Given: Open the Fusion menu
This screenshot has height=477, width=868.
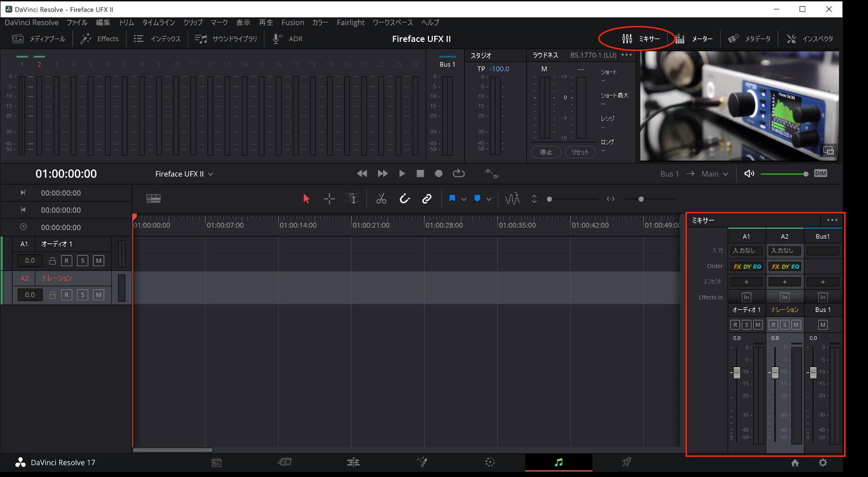Looking at the screenshot, I should tap(292, 23).
